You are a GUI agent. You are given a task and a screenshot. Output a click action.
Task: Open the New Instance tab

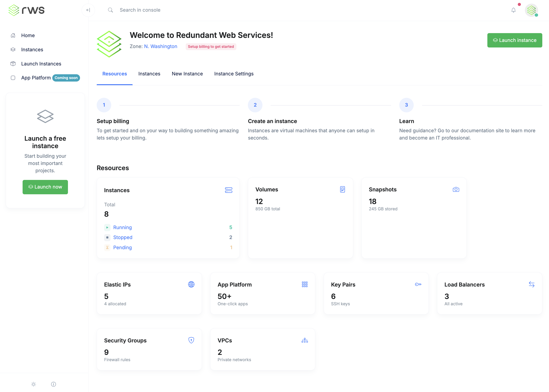[187, 74]
